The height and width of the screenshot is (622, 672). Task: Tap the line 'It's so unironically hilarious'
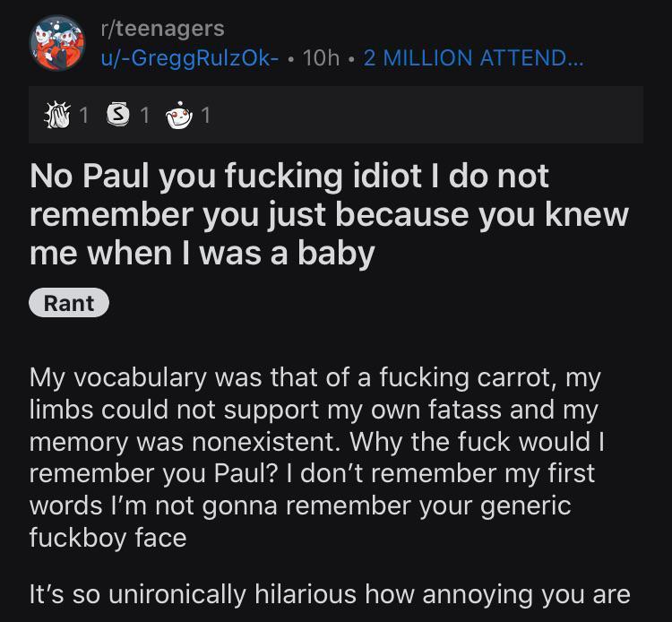click(x=330, y=593)
